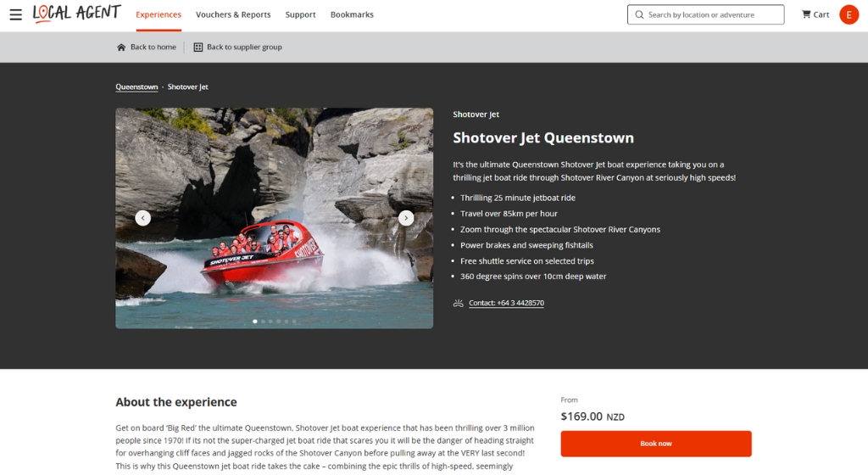Click the search magnifier icon
This screenshot has width=868, height=475.
click(639, 15)
